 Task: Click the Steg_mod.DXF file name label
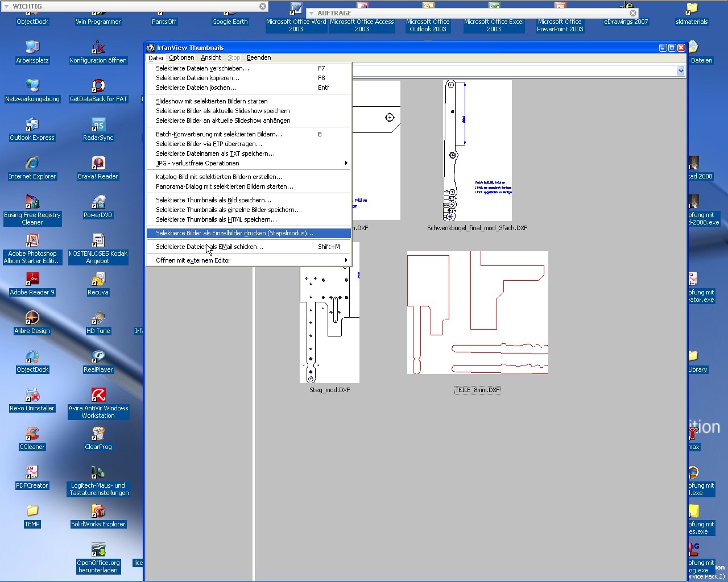330,390
